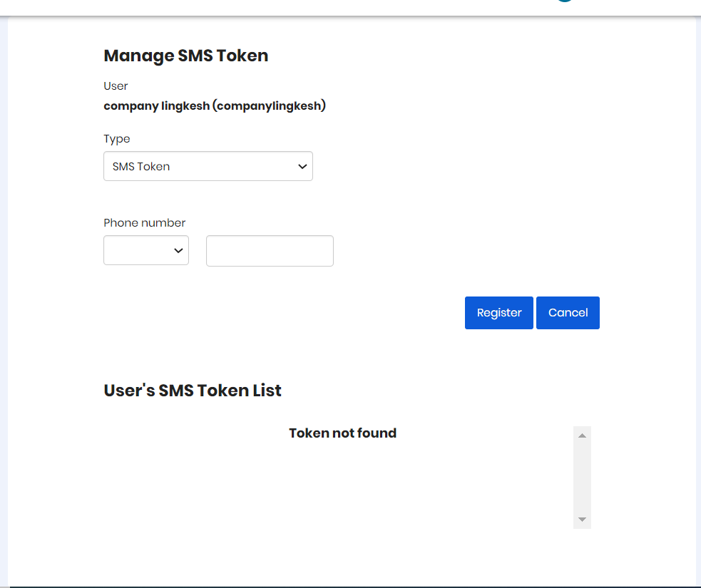Expand the phone country code dropdown
The height and width of the screenshot is (588, 701).
pos(146,250)
